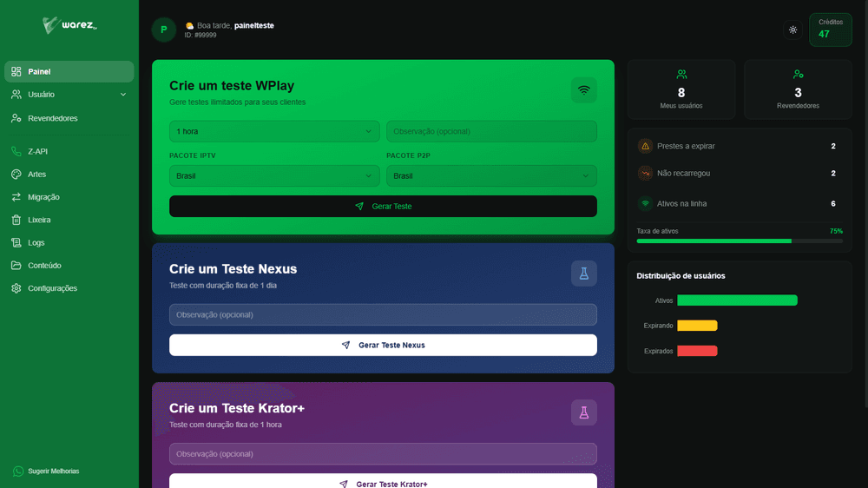Click the Logs scroll icon

[x=16, y=242]
